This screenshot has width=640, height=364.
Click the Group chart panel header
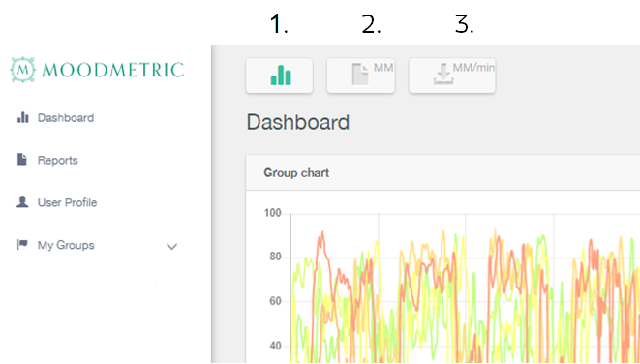[442, 172]
